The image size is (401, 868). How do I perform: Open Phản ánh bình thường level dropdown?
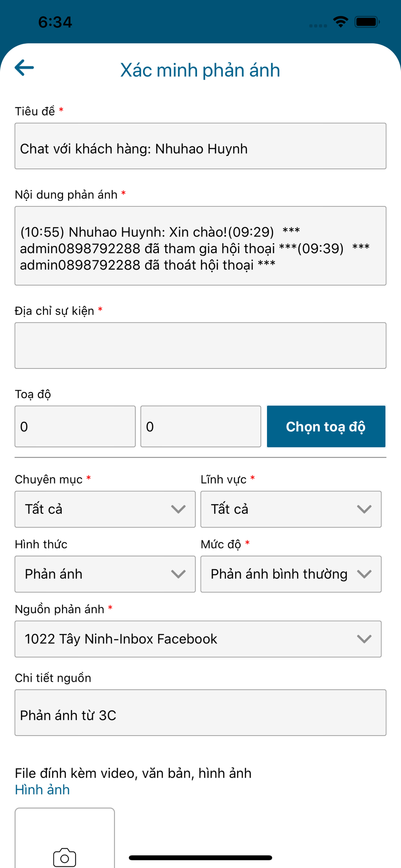(x=291, y=574)
